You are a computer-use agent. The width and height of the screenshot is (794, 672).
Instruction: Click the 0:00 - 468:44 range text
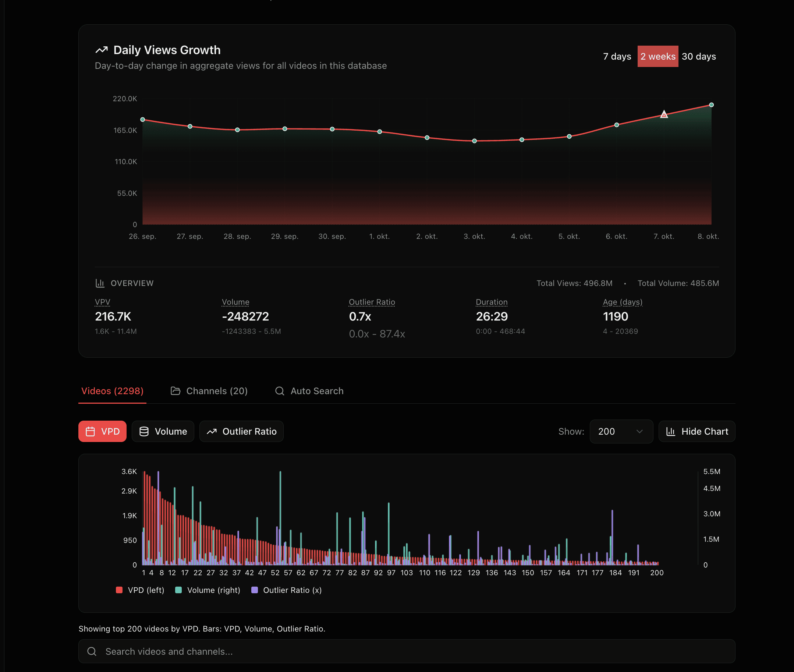click(x=500, y=331)
